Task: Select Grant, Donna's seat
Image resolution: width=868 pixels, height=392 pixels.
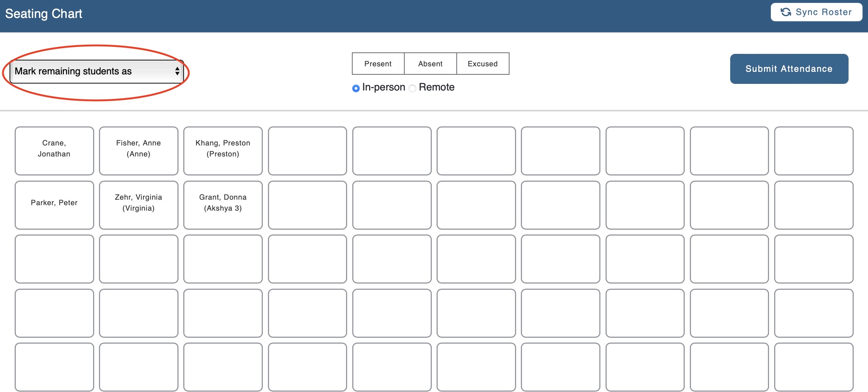Action: 222,204
